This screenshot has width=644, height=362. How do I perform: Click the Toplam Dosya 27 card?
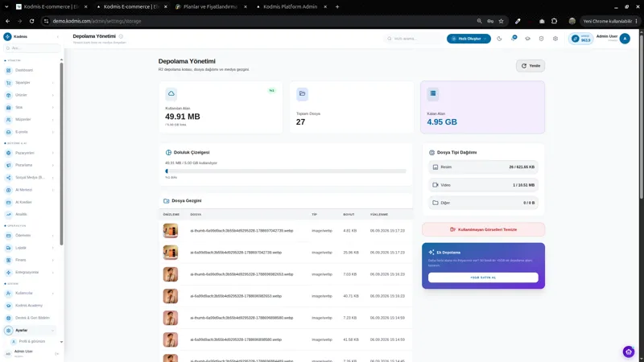tap(352, 107)
